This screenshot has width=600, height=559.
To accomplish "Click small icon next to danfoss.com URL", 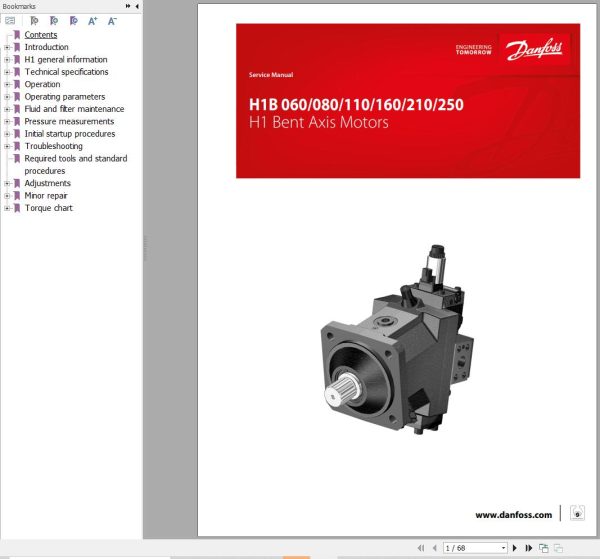I will [x=577, y=513].
